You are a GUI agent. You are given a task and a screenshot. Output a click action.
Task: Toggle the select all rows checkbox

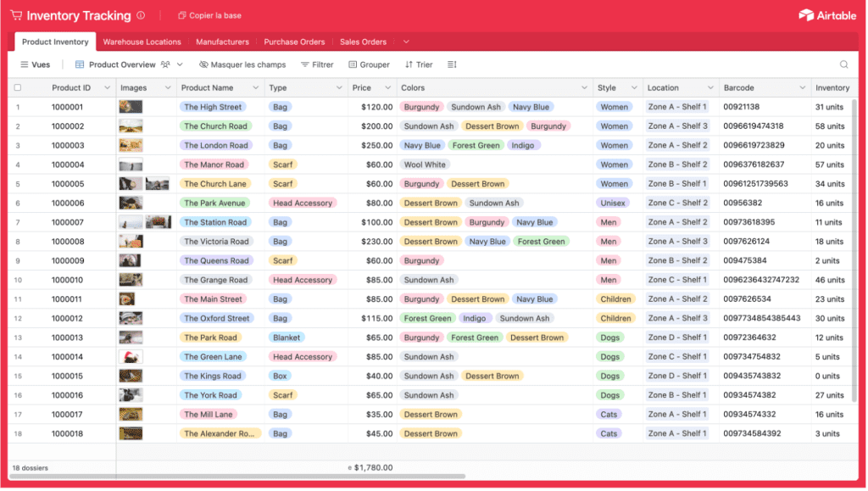[17, 88]
